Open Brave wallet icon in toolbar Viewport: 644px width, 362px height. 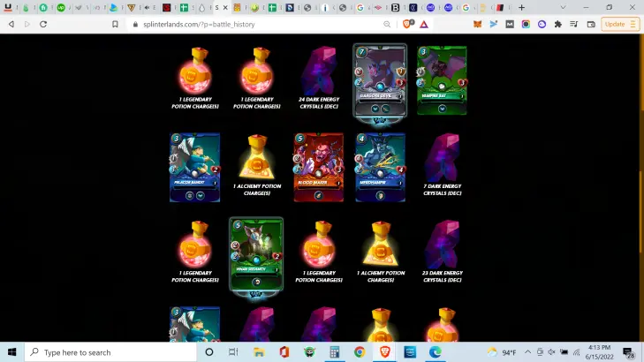click(591, 24)
